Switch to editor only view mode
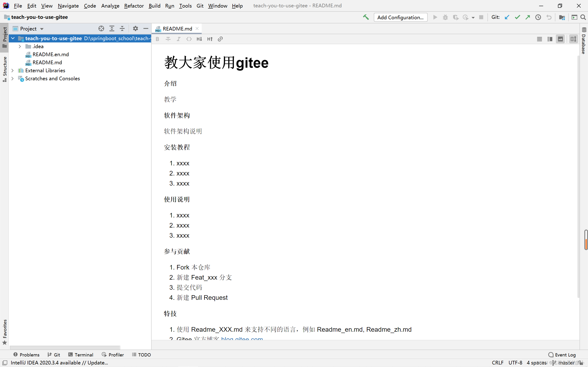 (539, 39)
